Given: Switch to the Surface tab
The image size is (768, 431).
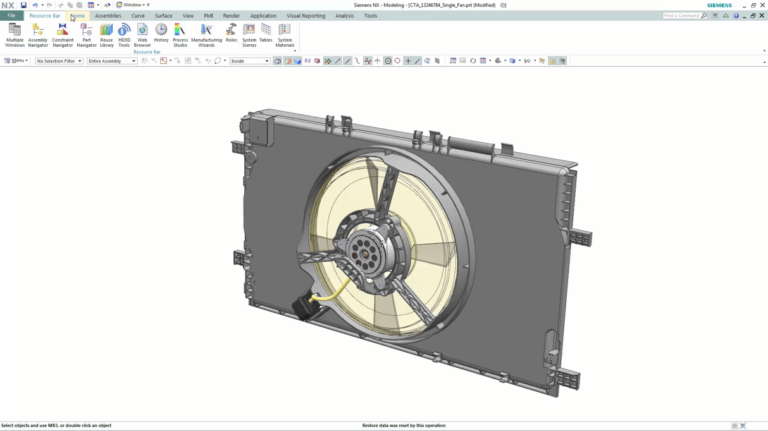Looking at the screenshot, I should (x=164, y=16).
